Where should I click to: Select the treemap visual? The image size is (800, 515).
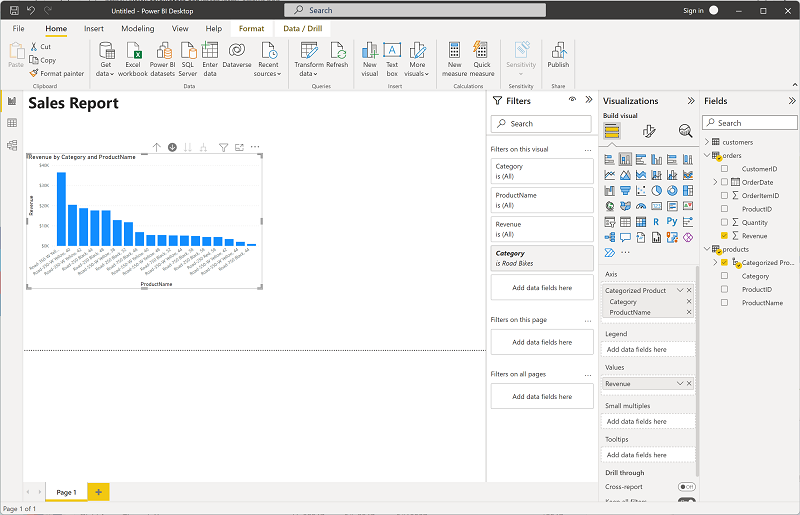pos(688,191)
